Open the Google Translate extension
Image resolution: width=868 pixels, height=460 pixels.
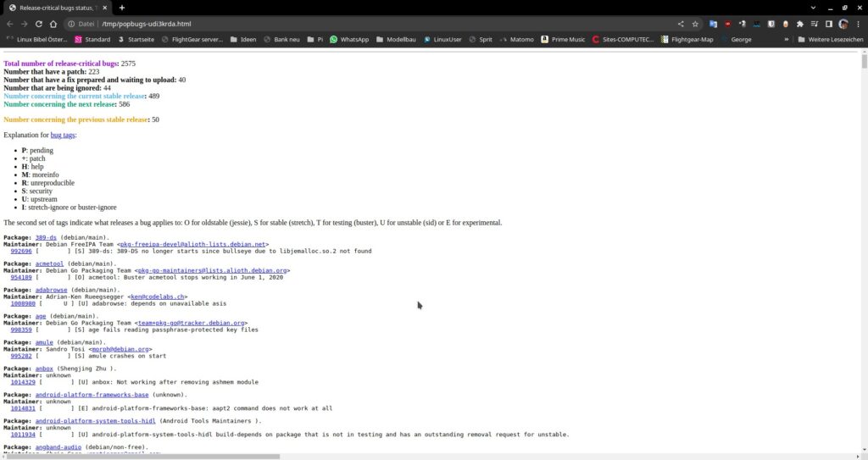(713, 24)
